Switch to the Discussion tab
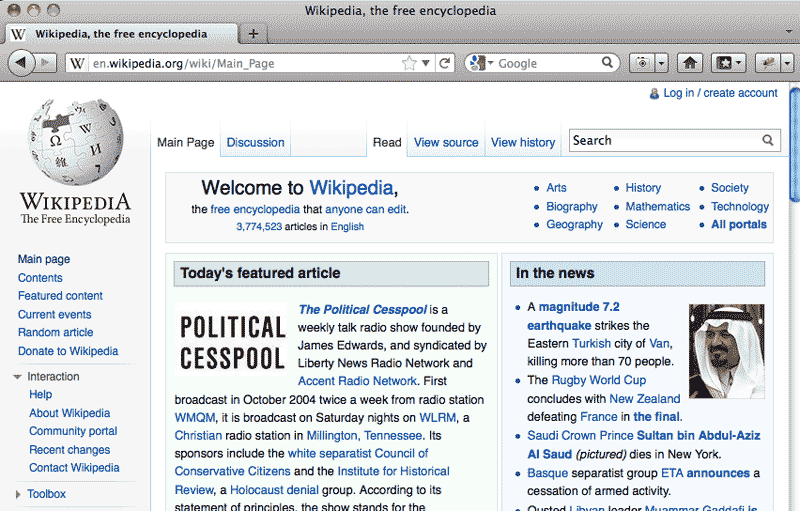Viewport: 800px width, 511px height. (255, 143)
